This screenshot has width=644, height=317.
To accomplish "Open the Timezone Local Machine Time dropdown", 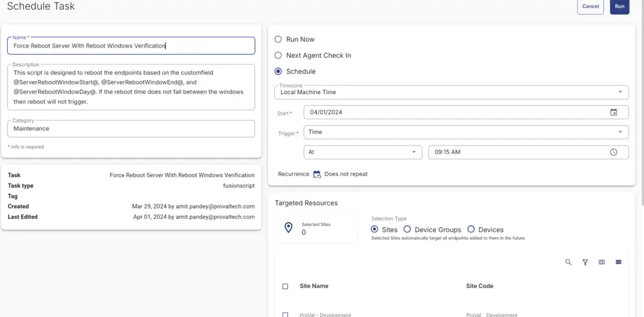I will coord(451,92).
